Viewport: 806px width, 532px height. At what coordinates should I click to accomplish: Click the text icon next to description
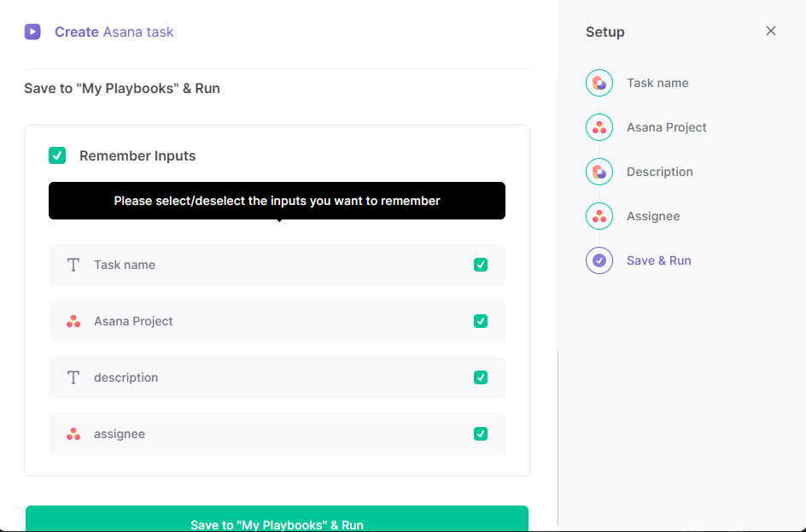pos(73,377)
